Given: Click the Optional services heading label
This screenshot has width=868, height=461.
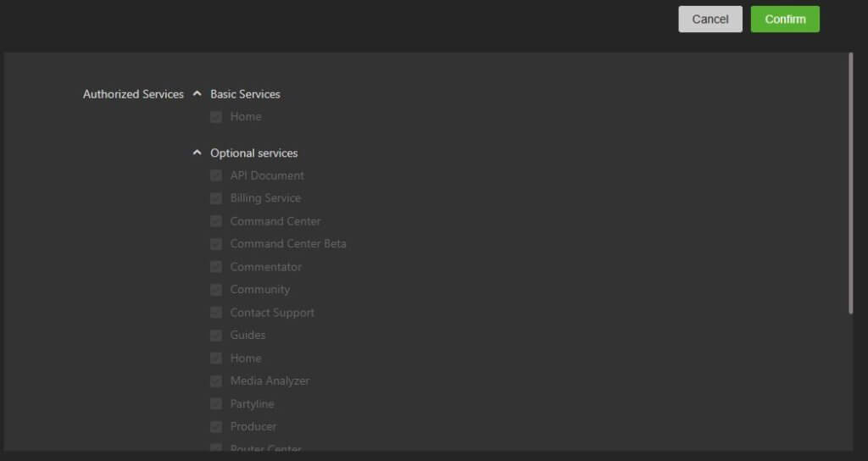Looking at the screenshot, I should tap(254, 153).
